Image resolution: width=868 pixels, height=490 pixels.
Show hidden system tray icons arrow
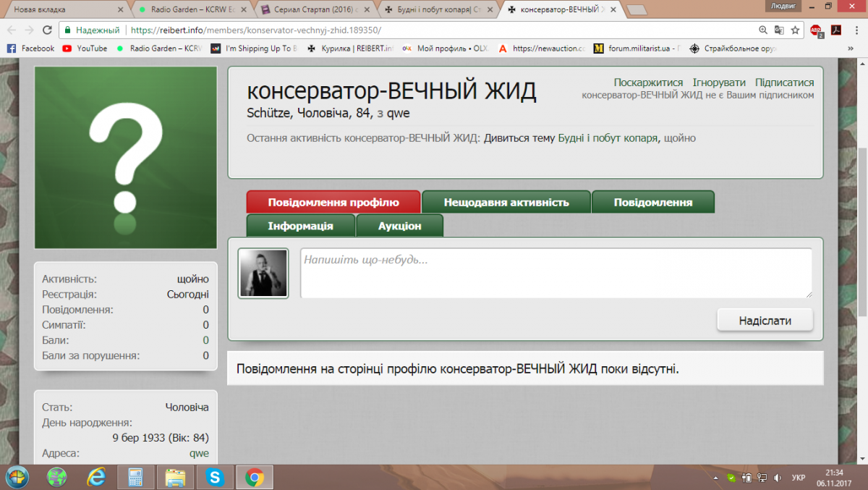coord(715,478)
